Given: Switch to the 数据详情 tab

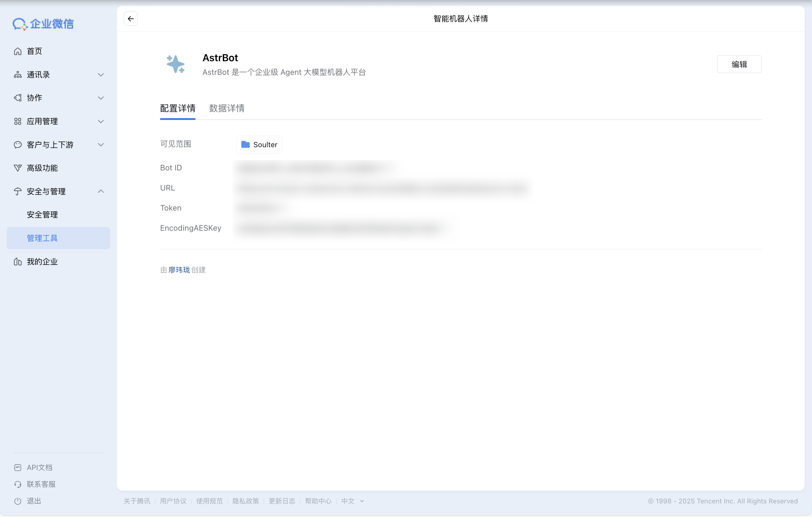Looking at the screenshot, I should coord(226,108).
